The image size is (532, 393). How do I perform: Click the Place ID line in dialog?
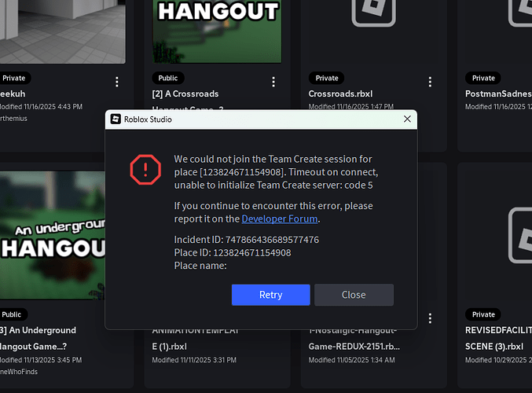[233, 253]
